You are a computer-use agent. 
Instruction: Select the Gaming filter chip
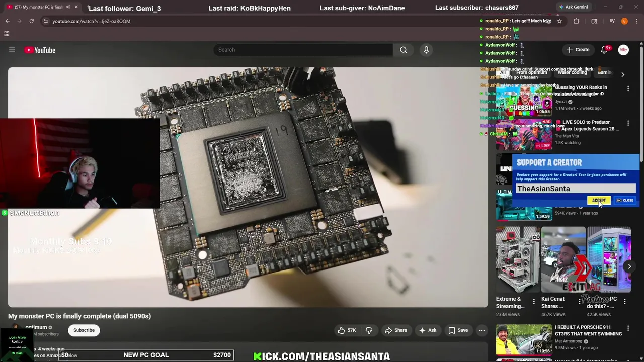(x=604, y=73)
